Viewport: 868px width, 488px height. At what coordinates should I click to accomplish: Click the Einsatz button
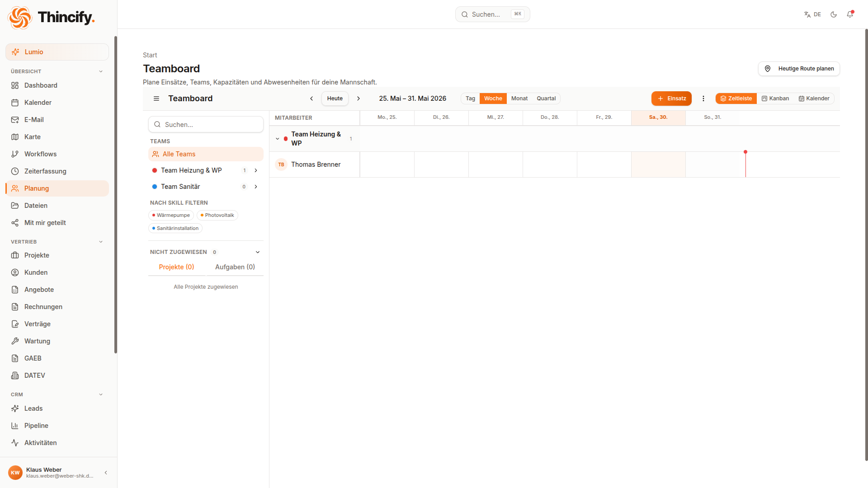coord(671,99)
